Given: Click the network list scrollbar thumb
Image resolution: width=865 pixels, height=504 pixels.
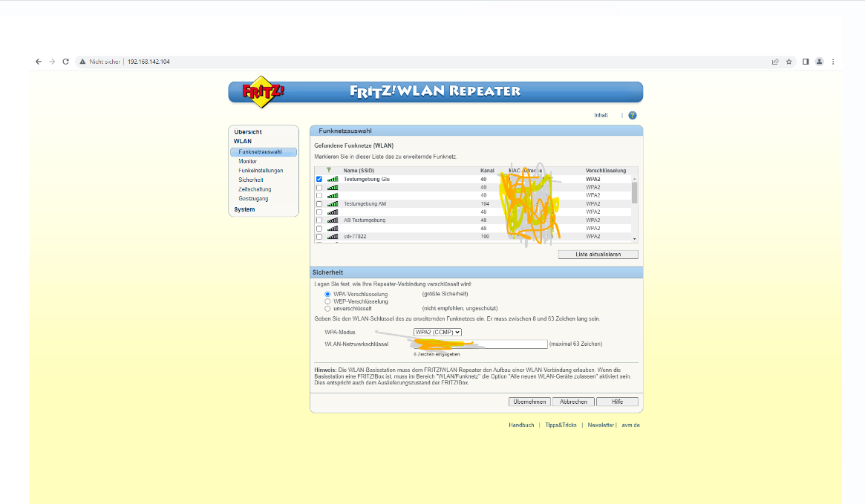Looking at the screenshot, I should pos(634,193).
